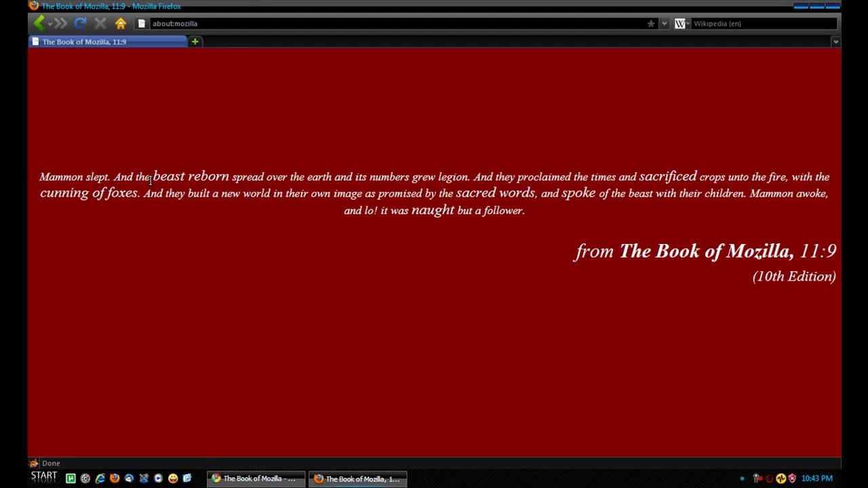Go back with the green Back arrow
This screenshot has height=488, width=868.
[39, 23]
